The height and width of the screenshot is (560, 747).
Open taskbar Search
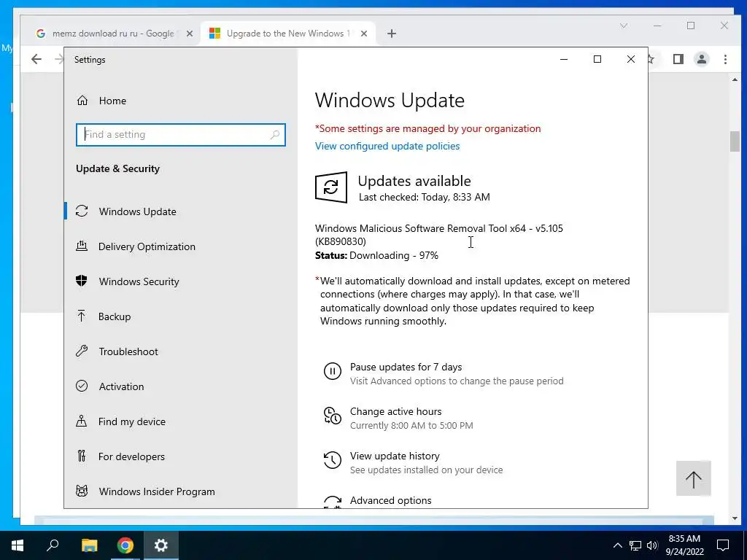[x=53, y=545]
